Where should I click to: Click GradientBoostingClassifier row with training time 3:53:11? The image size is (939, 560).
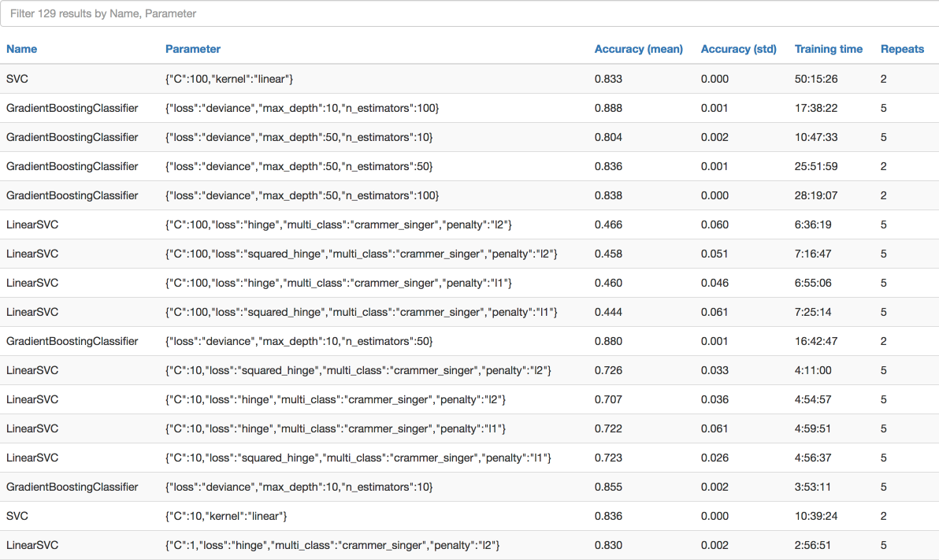point(469,487)
